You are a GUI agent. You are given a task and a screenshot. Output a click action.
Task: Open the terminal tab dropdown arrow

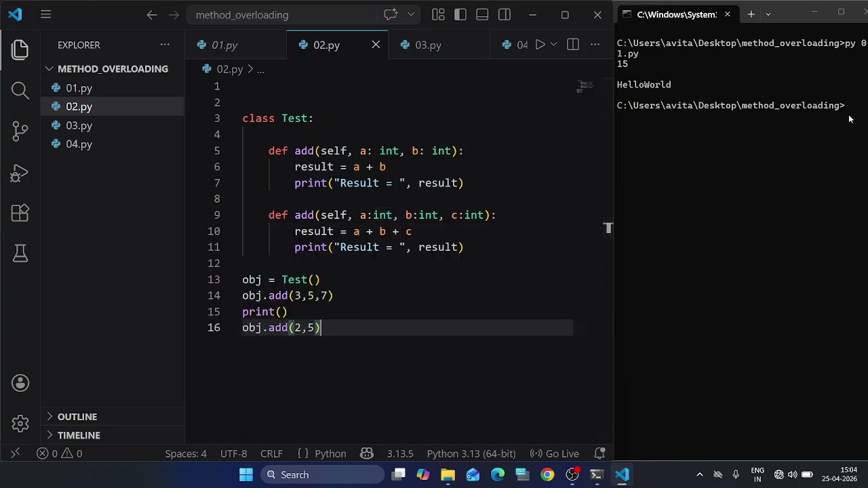pos(768,14)
